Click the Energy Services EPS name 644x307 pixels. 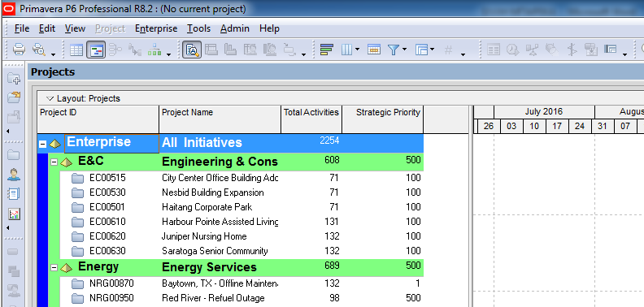point(209,267)
